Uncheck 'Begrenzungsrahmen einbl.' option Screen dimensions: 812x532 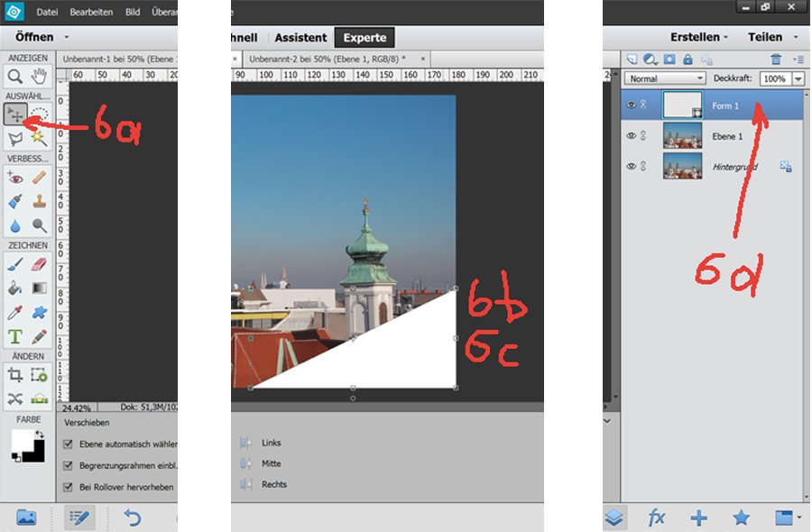point(69,466)
